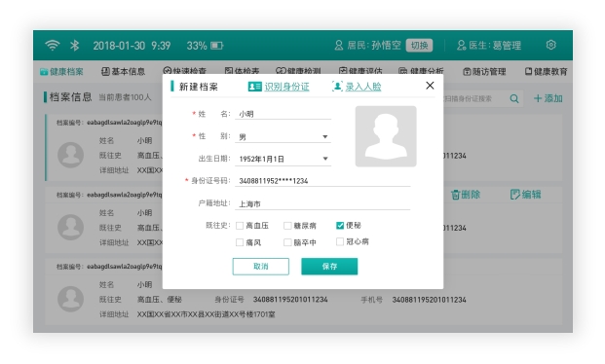Click the first record's avatar in background list

pos(70,155)
